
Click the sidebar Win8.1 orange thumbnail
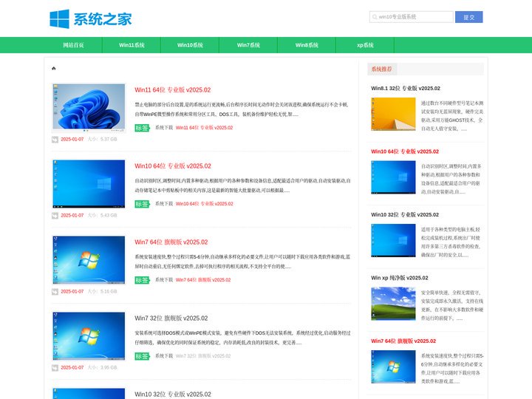(393, 114)
